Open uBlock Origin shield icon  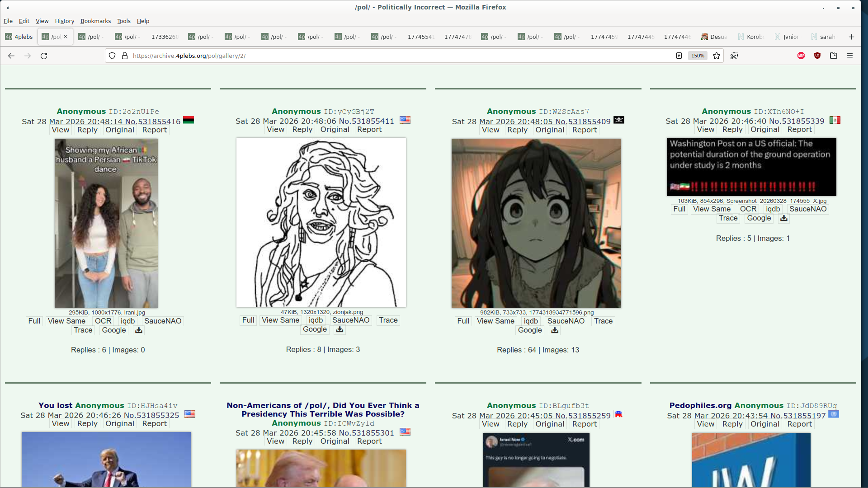[817, 56]
